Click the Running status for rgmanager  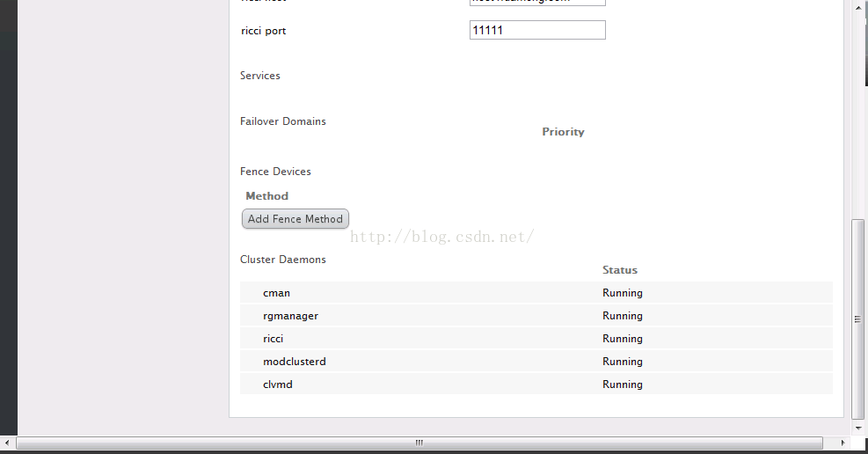click(623, 316)
